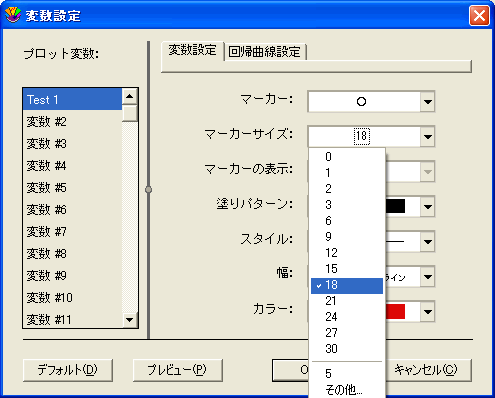This screenshot has height=398, width=495.
Task: Choose marker size 0
Action: pyautogui.click(x=347, y=157)
